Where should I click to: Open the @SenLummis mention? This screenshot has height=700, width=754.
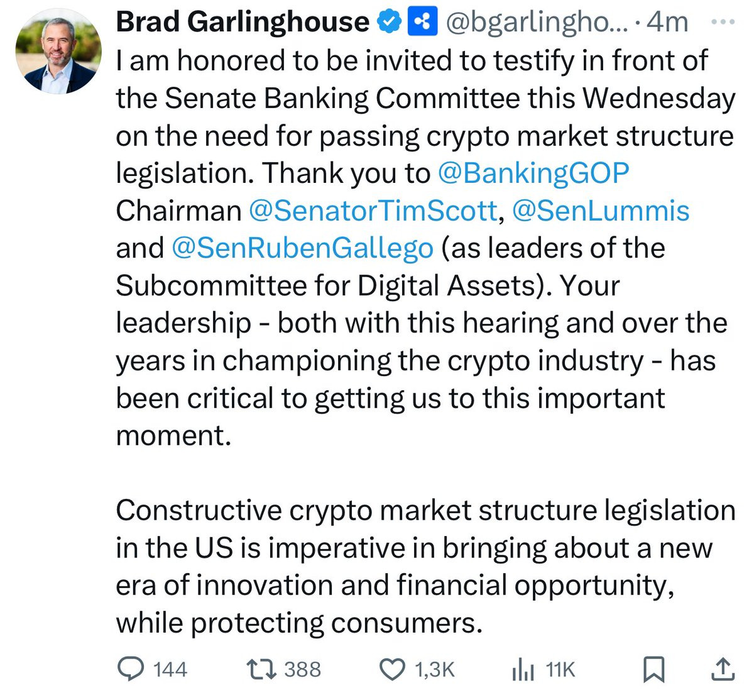pos(601,210)
